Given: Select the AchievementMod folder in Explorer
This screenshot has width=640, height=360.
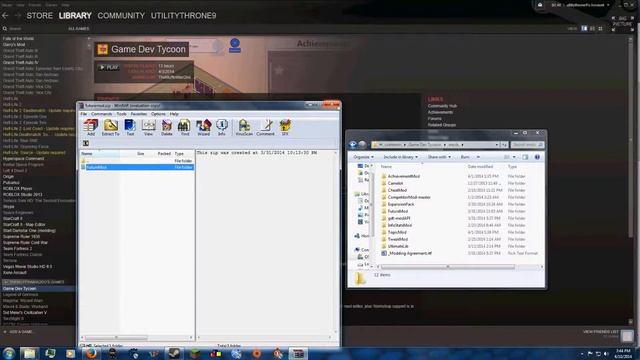Looking at the screenshot, I should 404,176.
